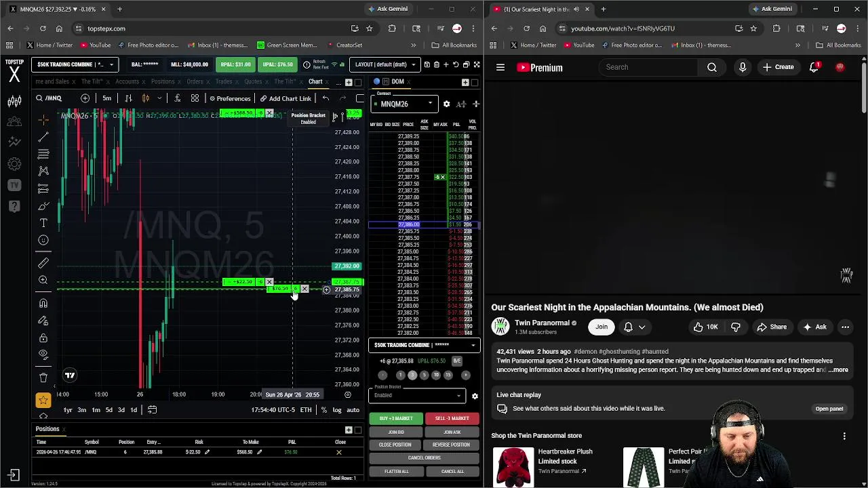The image size is (868, 488).
Task: Open Position Bracket Enabled dropdown
Action: [x=416, y=396]
